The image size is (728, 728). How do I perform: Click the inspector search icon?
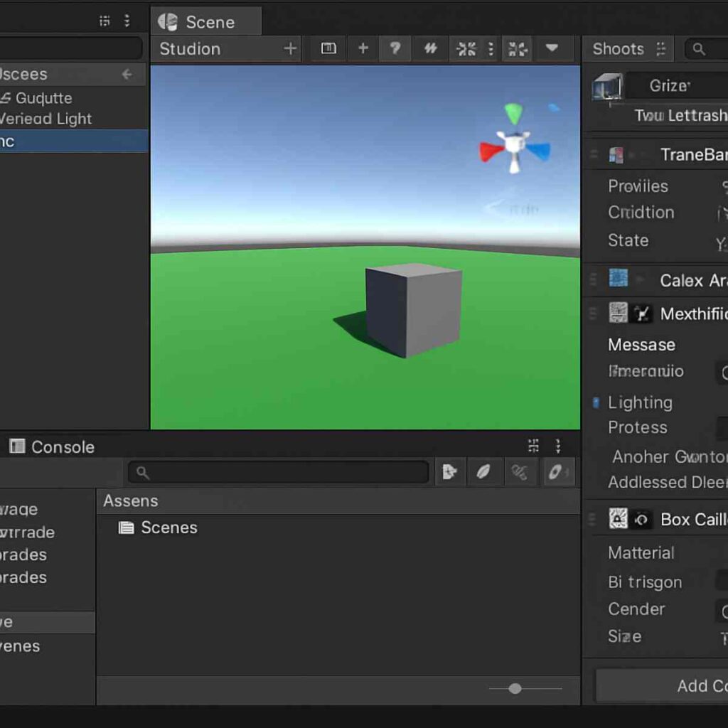click(698, 49)
